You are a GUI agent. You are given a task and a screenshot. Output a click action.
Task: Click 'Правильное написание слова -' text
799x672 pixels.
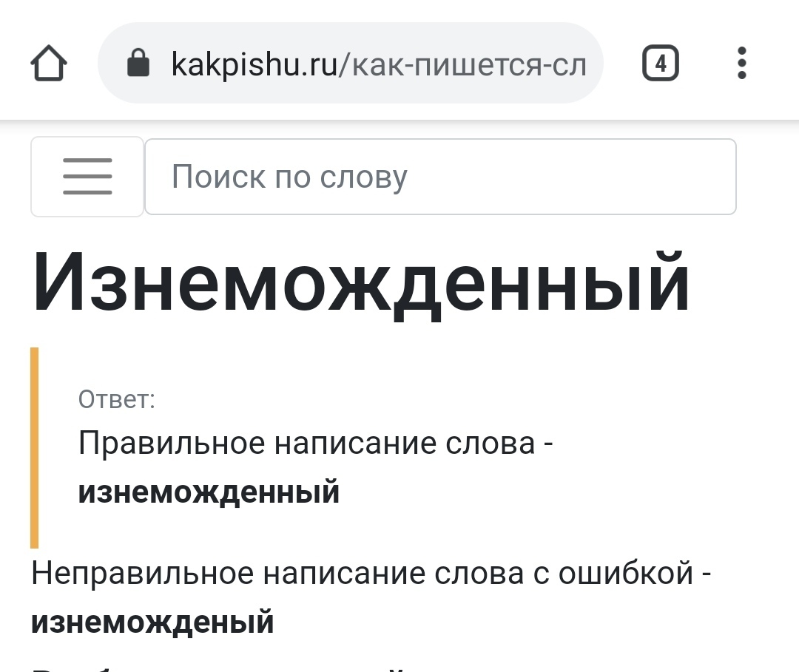(315, 443)
